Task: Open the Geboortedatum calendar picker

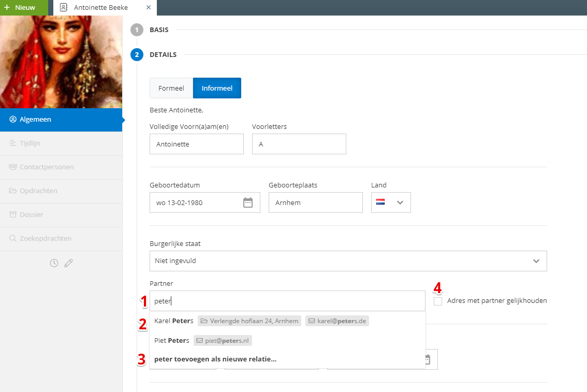Action: (x=248, y=202)
